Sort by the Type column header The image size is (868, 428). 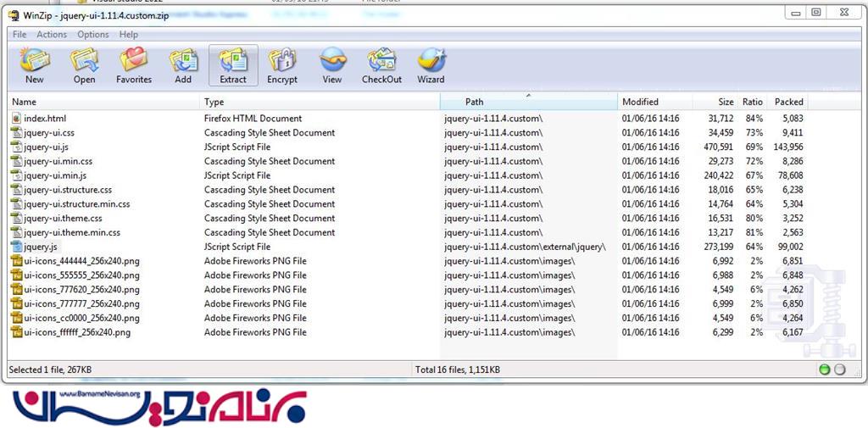320,102
